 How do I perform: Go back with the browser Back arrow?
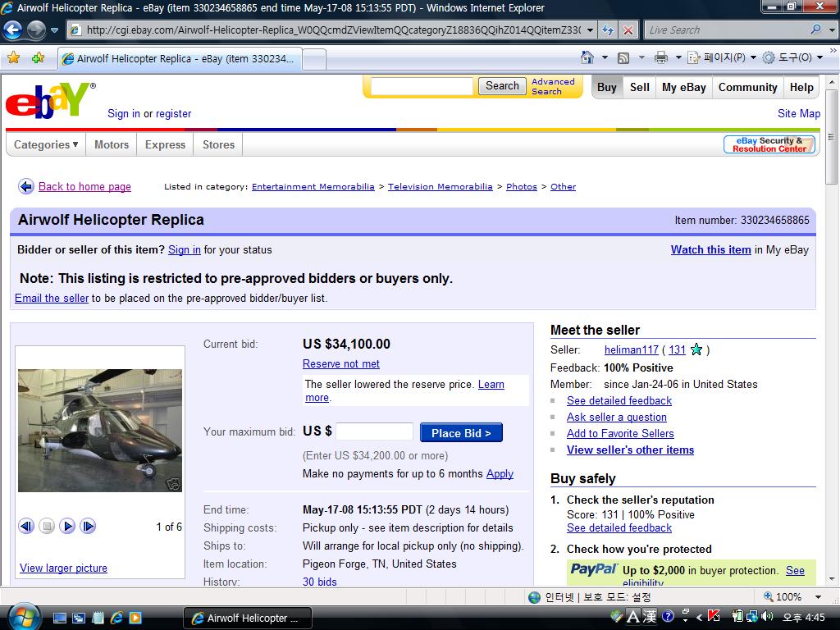click(13, 30)
